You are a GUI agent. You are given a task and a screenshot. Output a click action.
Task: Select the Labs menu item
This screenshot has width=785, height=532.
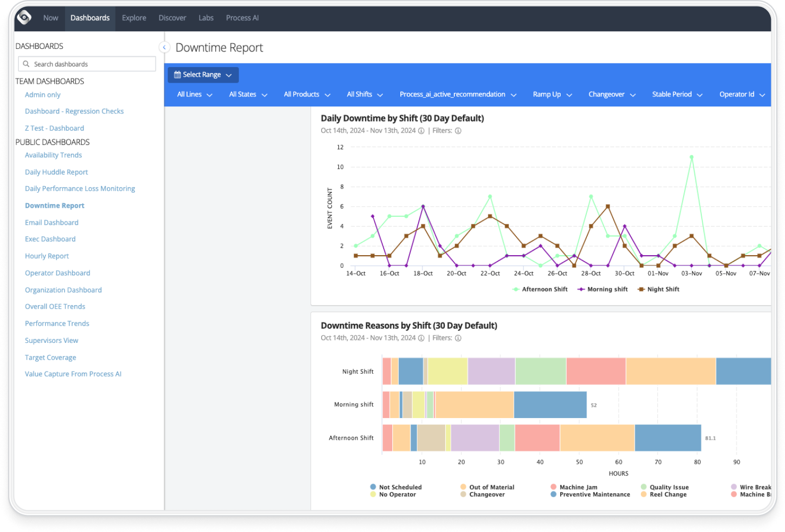tap(206, 18)
